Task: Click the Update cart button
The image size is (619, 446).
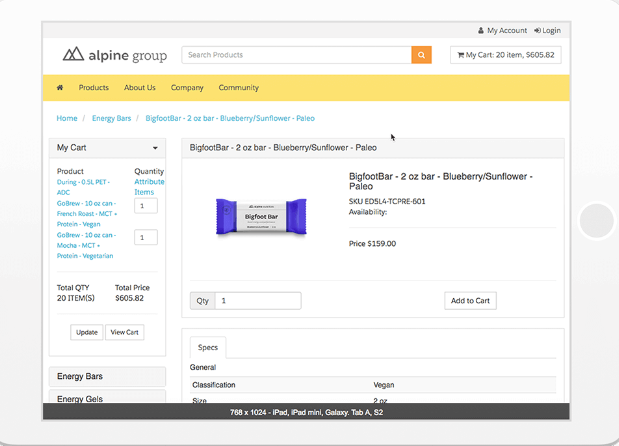Action: 87,332
